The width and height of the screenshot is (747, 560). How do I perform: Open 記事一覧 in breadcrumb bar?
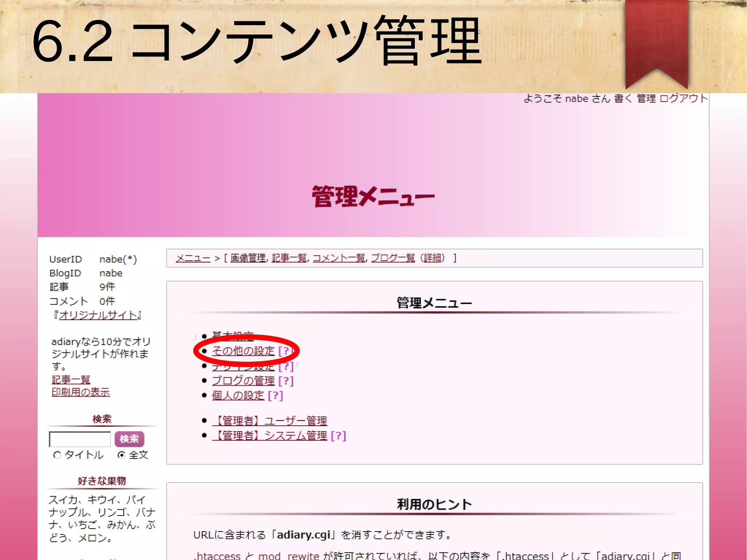coord(289,258)
